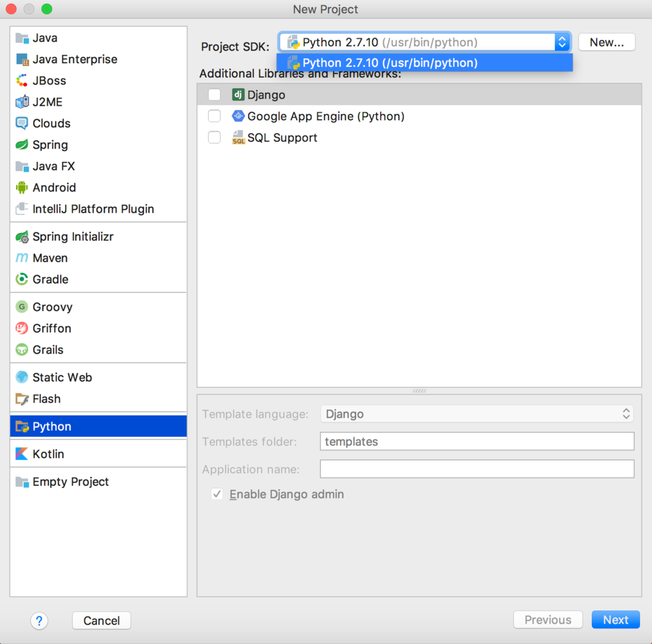Click the Grails green icon
This screenshot has width=652, height=644.
click(22, 350)
